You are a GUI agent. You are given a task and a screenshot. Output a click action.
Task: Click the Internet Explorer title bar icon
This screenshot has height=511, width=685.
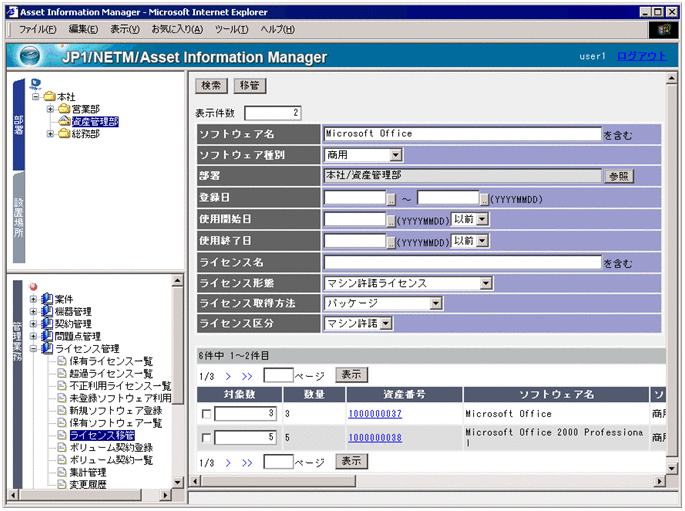click(13, 12)
